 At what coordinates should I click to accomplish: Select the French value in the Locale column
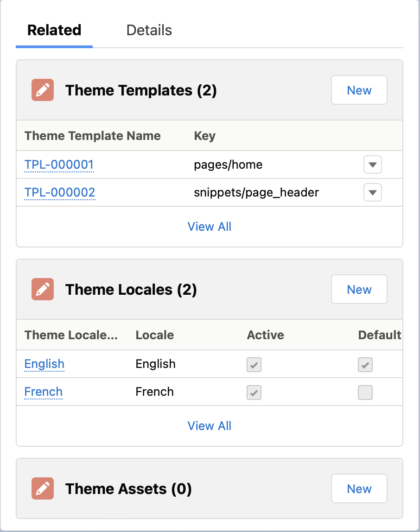point(154,392)
